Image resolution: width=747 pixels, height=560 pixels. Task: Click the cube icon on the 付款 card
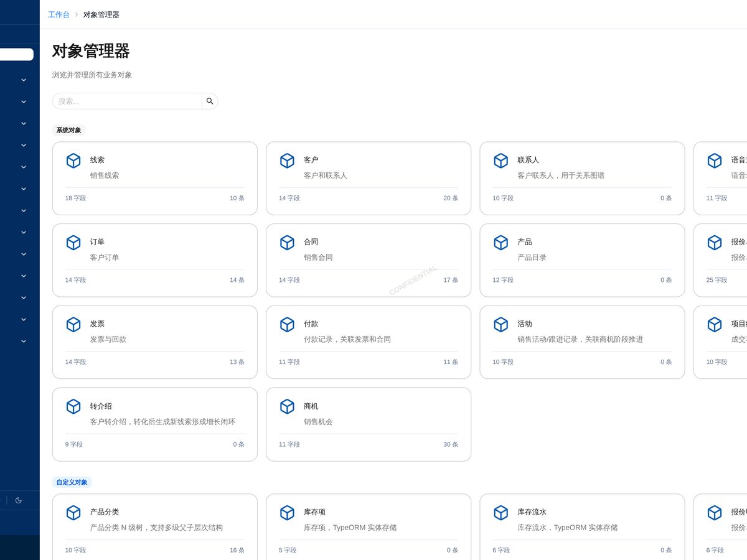point(287,325)
